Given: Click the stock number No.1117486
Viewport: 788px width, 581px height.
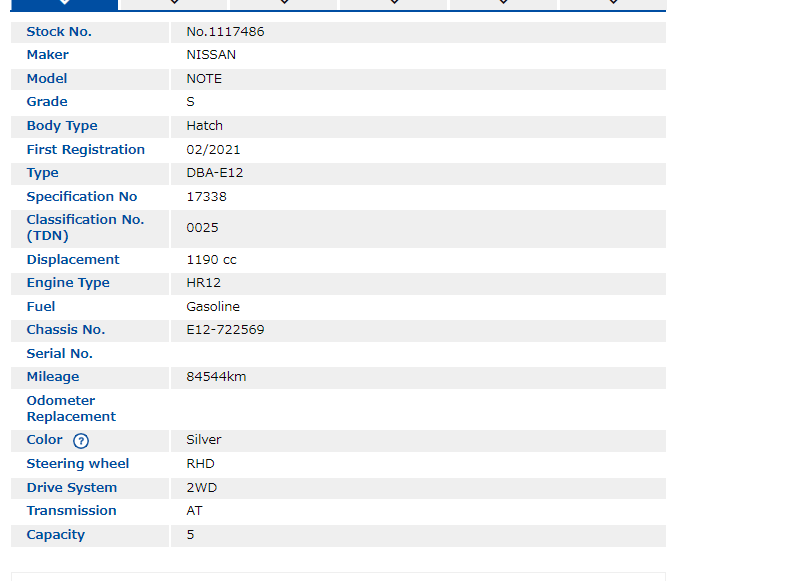Looking at the screenshot, I should pyautogui.click(x=225, y=32).
